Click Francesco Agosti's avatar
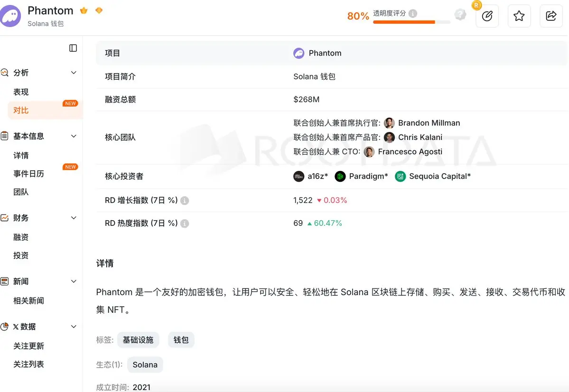Viewport: 569px width, 392px height. (x=369, y=152)
